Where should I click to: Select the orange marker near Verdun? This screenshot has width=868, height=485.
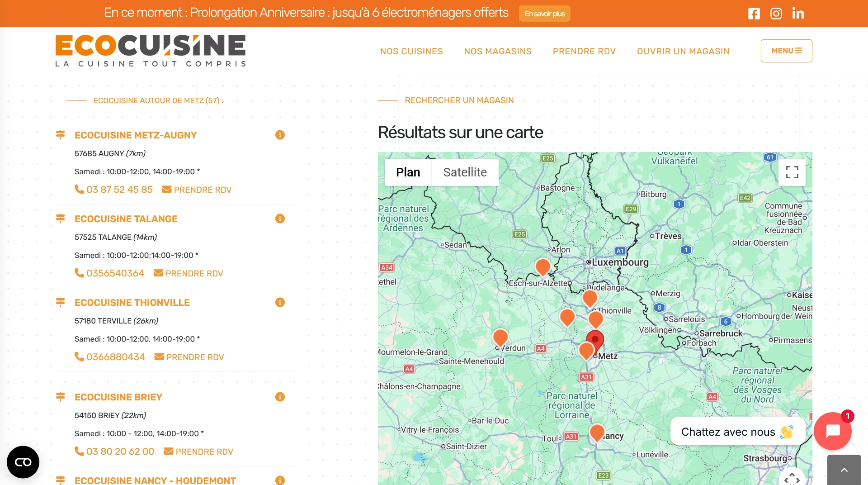(x=500, y=337)
